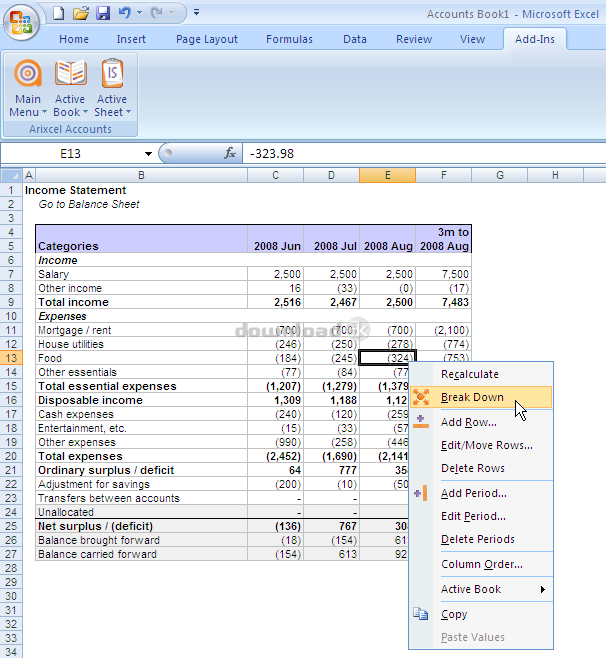The height and width of the screenshot is (658, 606).
Task: Choose Edit Period from context menu
Action: [x=481, y=516]
